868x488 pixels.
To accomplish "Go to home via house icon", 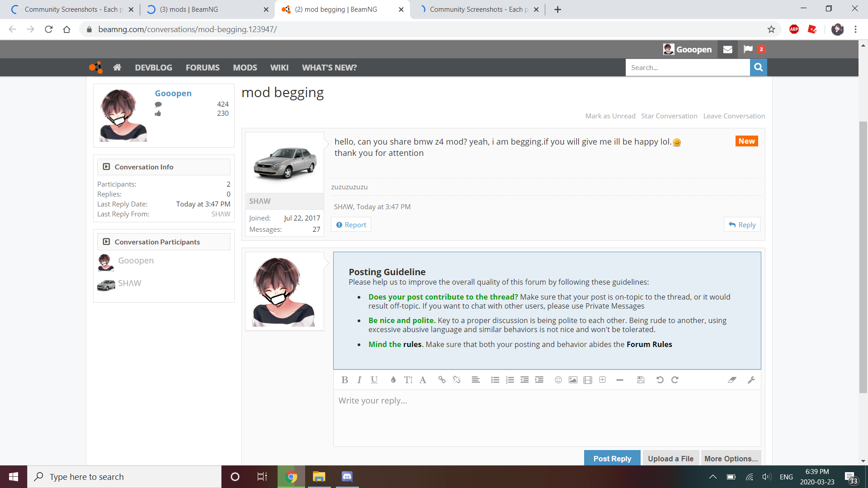I will pos(117,67).
